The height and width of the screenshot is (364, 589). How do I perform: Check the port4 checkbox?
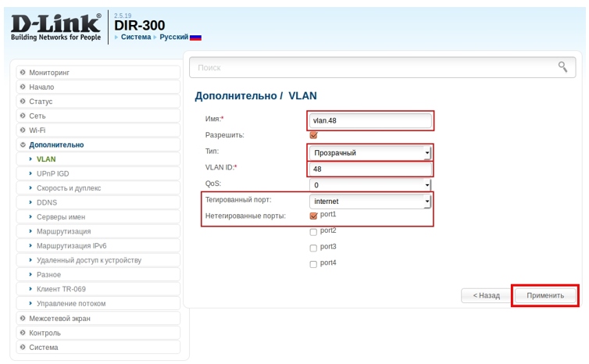click(314, 264)
